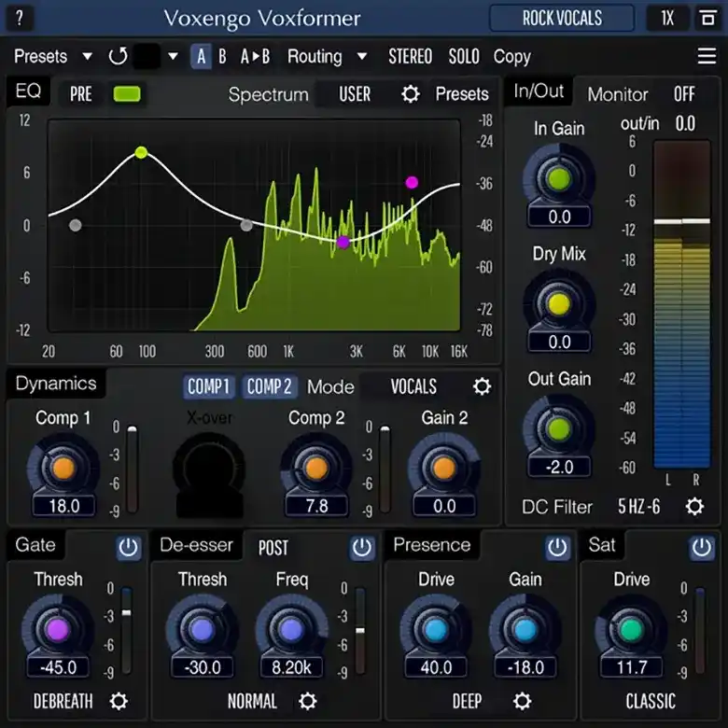Click the SOLO button
This screenshot has width=728, height=728.
coord(464,57)
